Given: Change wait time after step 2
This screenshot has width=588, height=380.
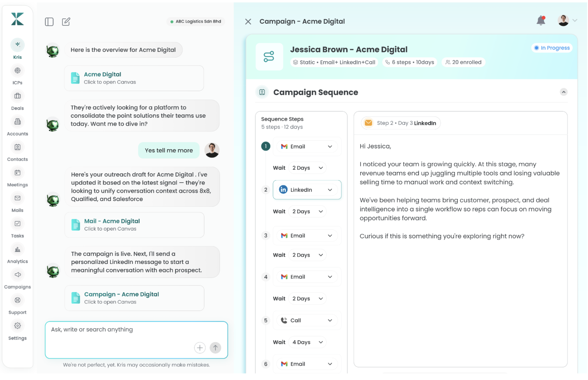Looking at the screenshot, I should [307, 211].
